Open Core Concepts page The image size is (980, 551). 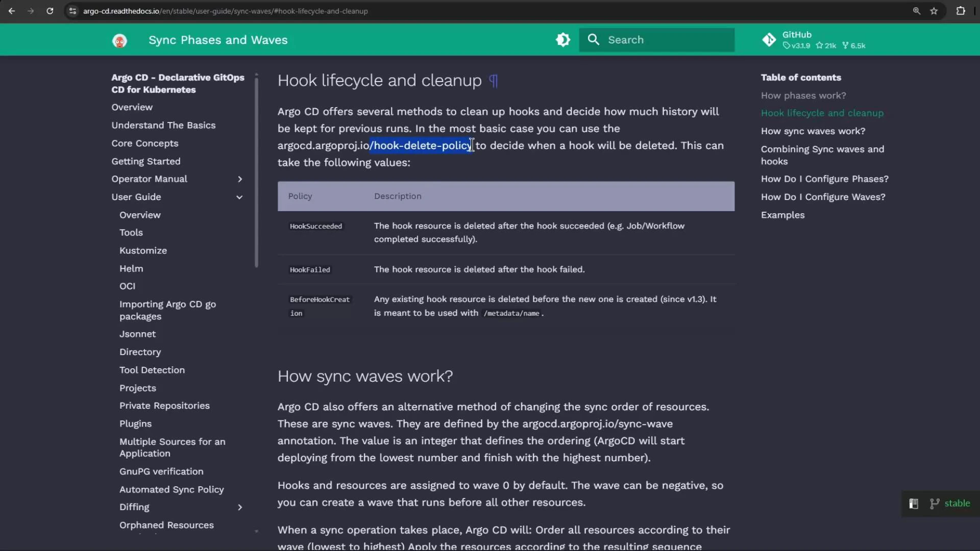tap(145, 143)
